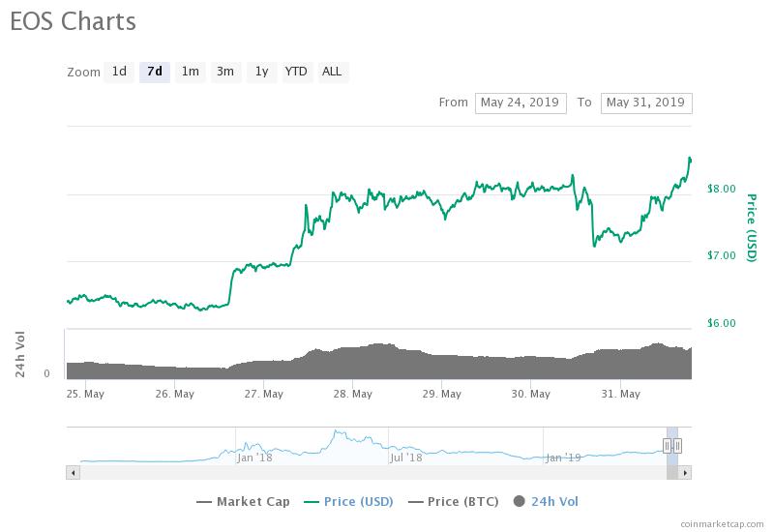Click the 30. May axis label
This screenshot has width=774, height=532.
530,394
